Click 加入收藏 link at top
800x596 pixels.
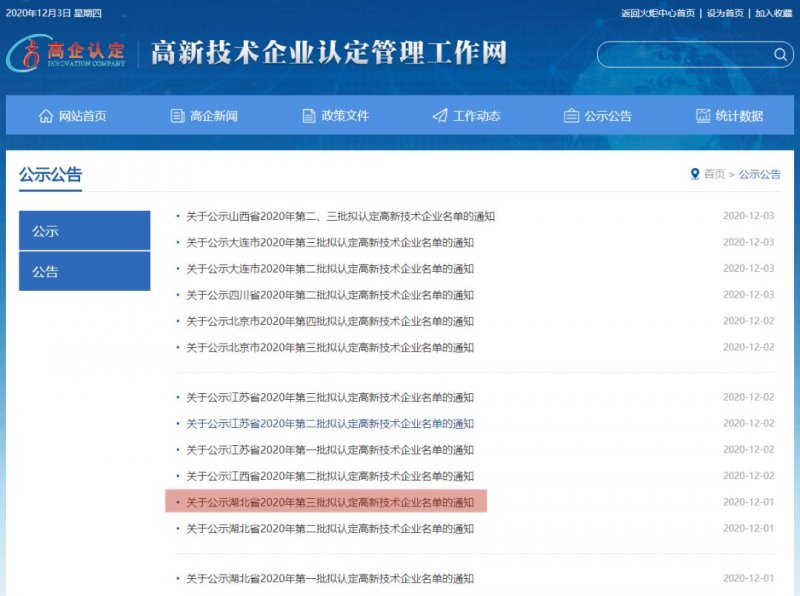tap(773, 13)
